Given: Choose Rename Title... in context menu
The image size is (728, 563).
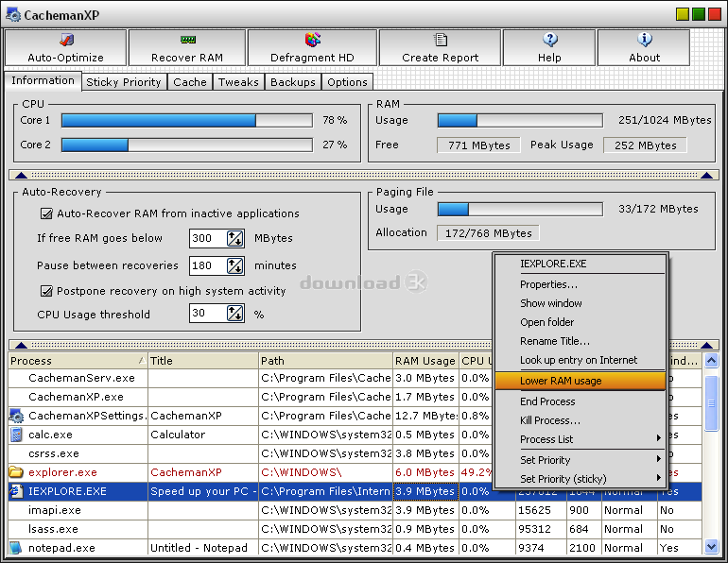Looking at the screenshot, I should tap(581, 341).
